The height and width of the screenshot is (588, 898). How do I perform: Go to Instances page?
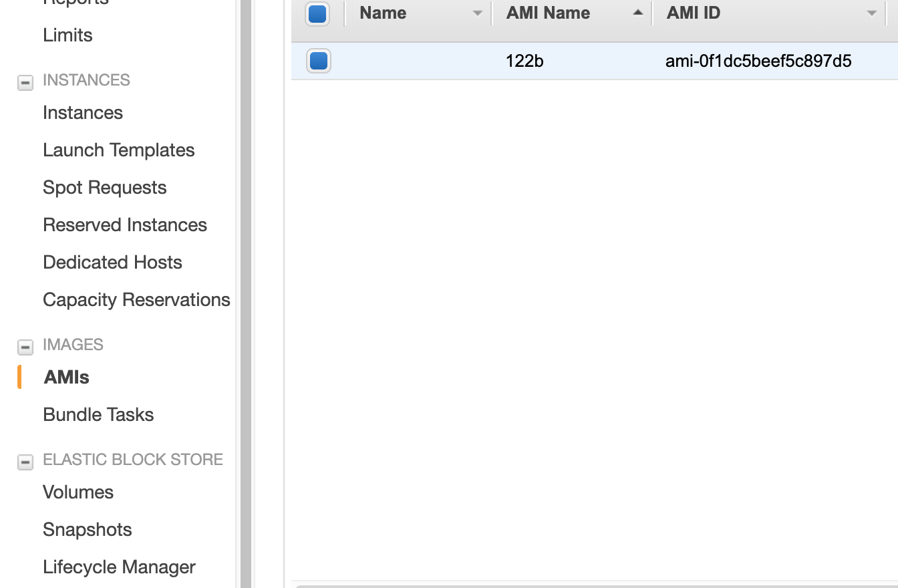[x=83, y=112]
